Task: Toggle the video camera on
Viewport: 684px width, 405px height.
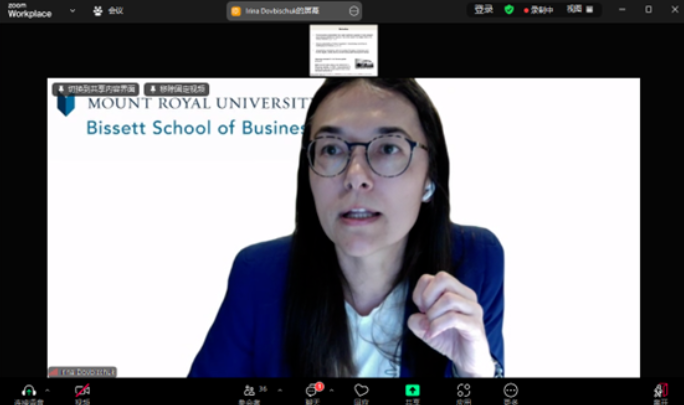Action: (82, 391)
